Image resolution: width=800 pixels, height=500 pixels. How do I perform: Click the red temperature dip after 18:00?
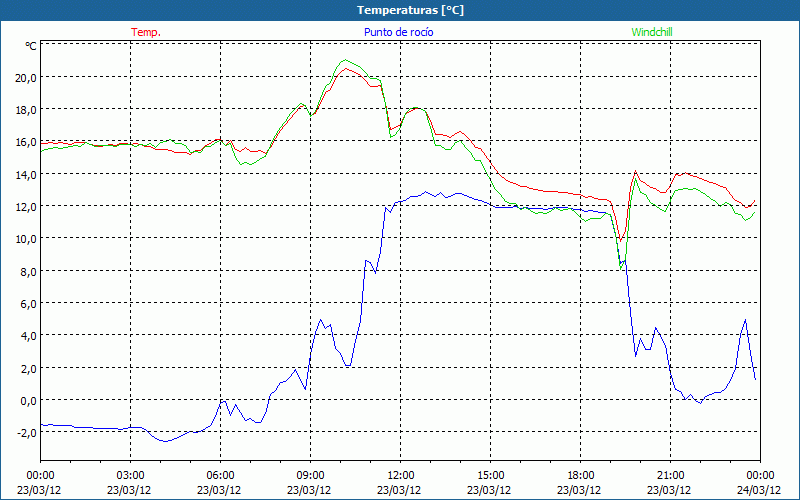(620, 240)
